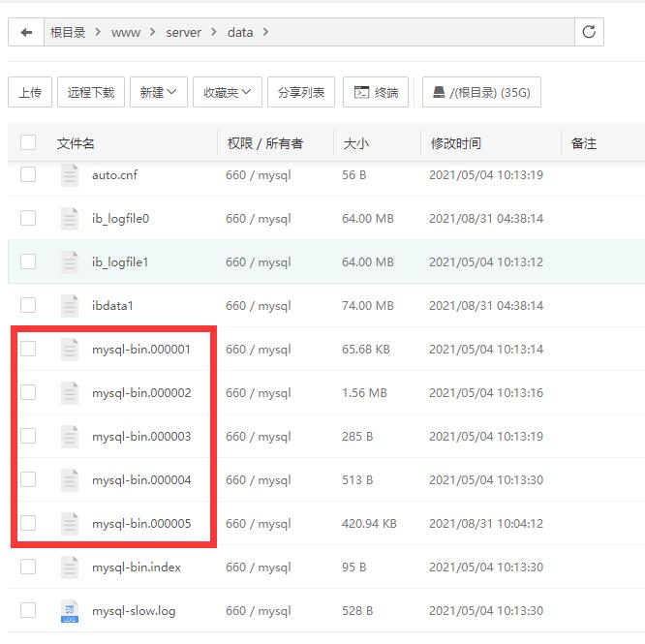This screenshot has height=644, width=645.
Task: Click the mysql-bin.index file icon
Action: 70,567
